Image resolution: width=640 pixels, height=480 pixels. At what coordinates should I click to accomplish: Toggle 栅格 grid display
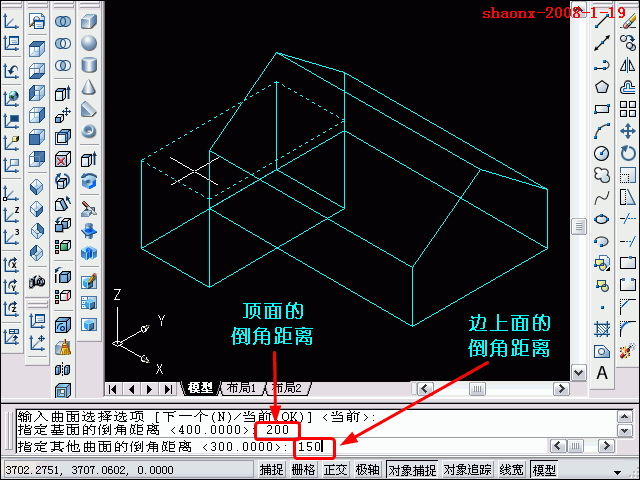coord(303,469)
